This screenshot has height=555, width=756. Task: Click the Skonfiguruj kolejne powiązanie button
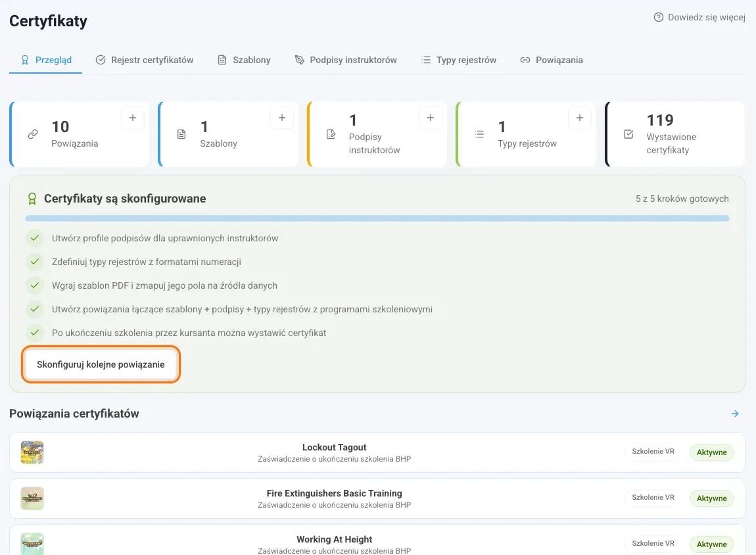click(x=101, y=364)
